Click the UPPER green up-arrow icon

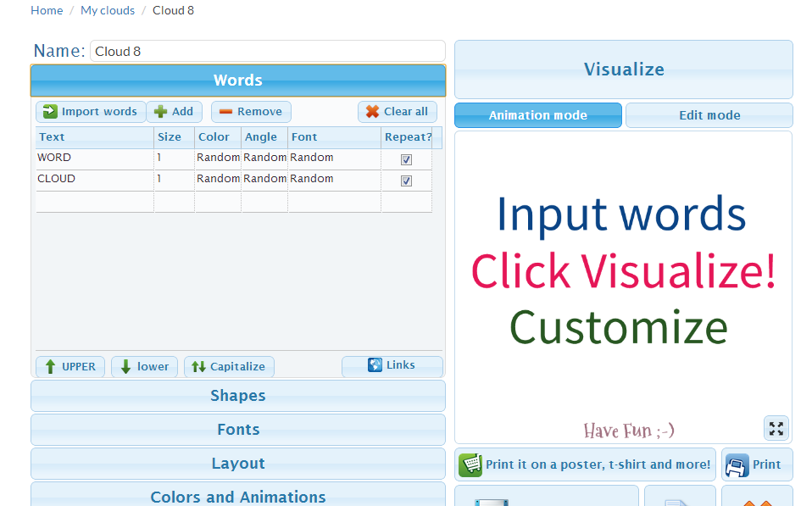(50, 367)
